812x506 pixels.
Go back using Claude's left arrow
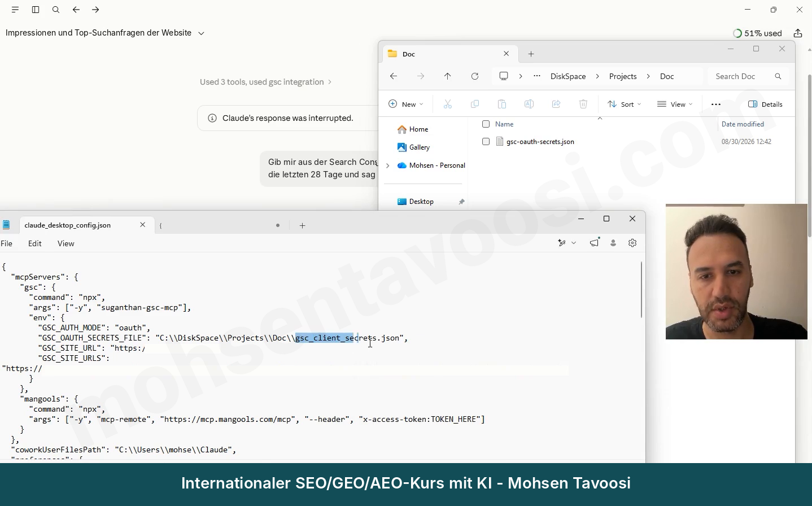click(76, 10)
